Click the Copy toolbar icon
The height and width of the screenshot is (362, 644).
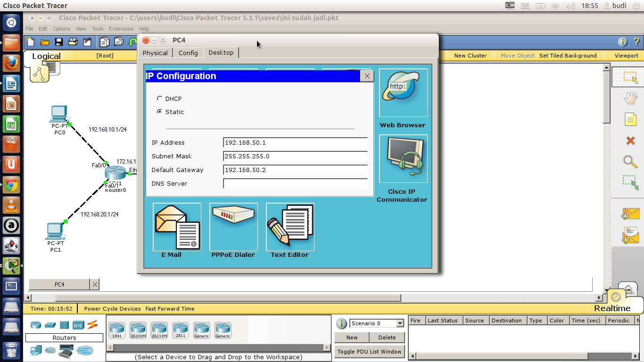pos(104,42)
